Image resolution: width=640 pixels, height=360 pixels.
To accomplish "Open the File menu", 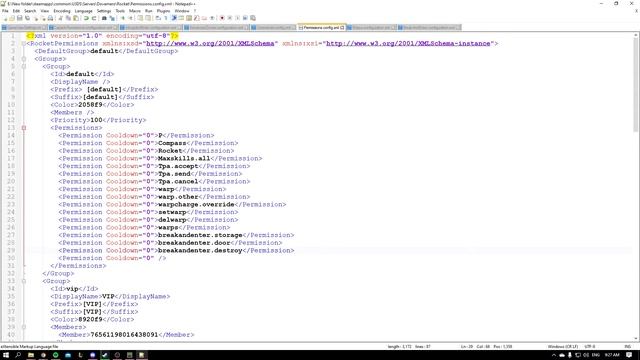I will pyautogui.click(x=5, y=11).
